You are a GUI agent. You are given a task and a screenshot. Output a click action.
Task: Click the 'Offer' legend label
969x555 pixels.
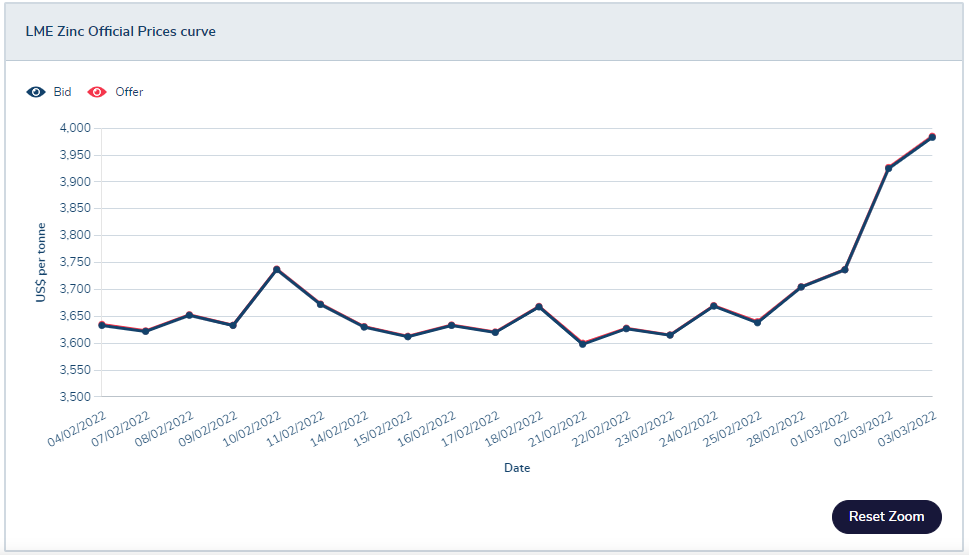pyautogui.click(x=129, y=92)
